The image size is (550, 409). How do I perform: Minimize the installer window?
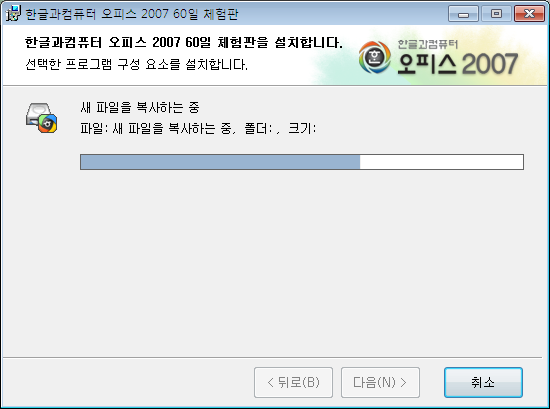463,14
